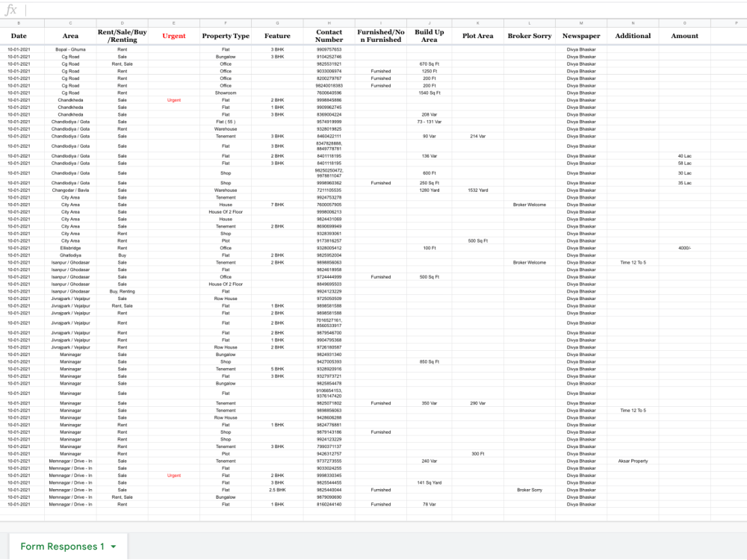
Task: Select the Amount header cell
Action: [684, 35]
